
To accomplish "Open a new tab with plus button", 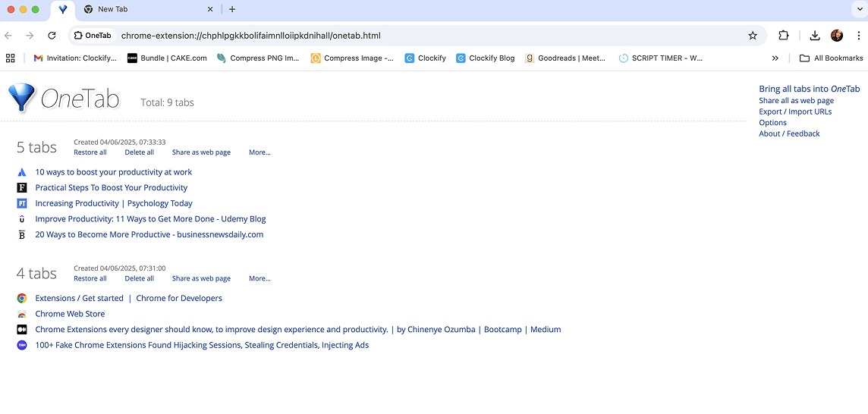I will click(232, 9).
